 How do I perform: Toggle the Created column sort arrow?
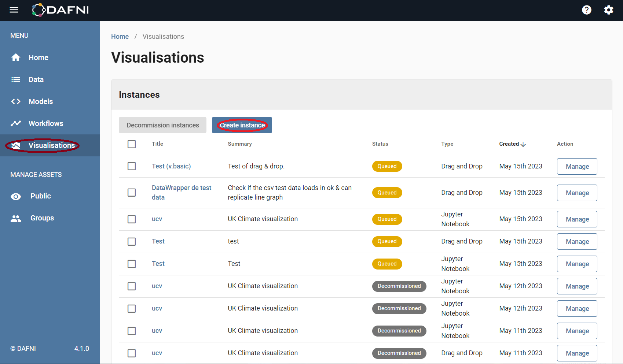point(524,144)
